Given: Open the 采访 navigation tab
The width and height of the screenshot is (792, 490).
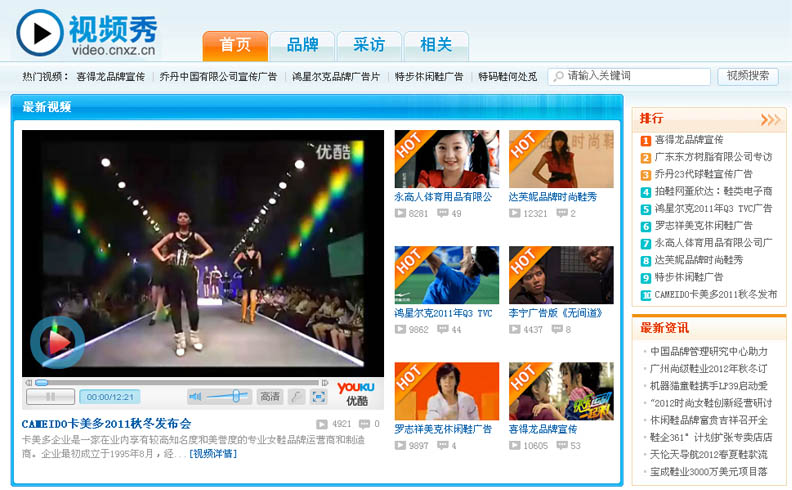Looking at the screenshot, I should [x=368, y=46].
